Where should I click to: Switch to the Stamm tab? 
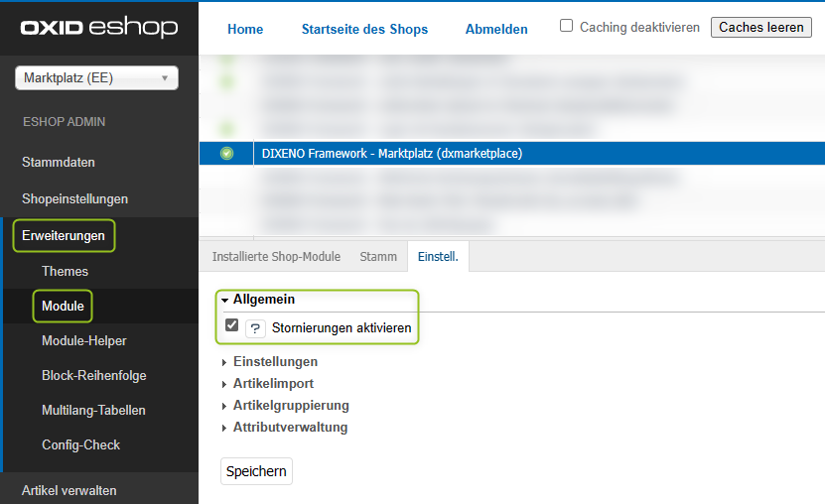point(378,257)
